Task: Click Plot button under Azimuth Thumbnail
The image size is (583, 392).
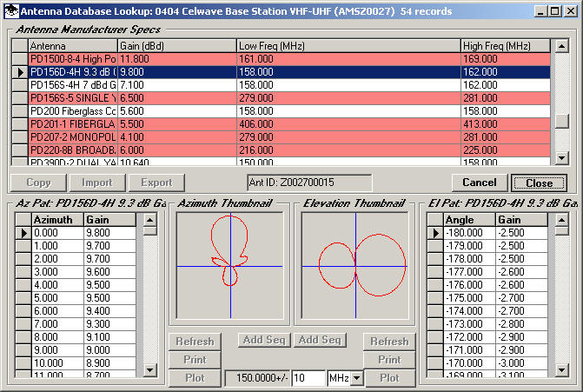Action: [x=195, y=378]
